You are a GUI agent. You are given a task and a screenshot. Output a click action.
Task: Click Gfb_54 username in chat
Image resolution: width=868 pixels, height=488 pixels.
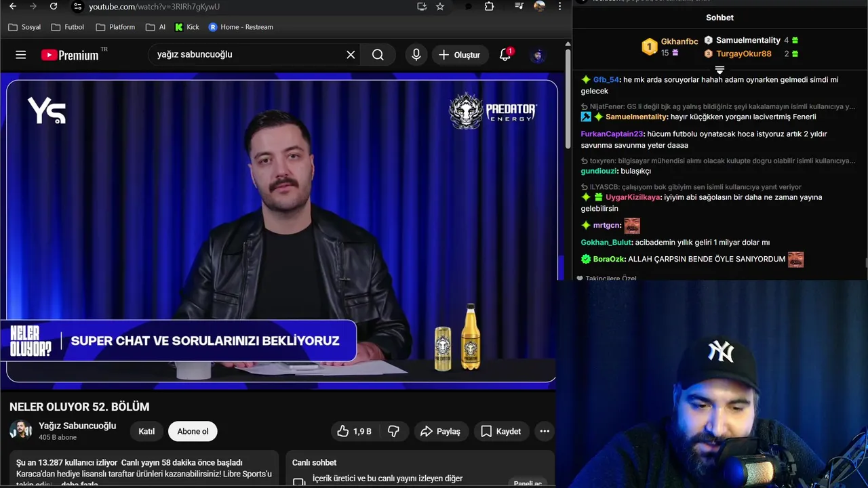tap(606, 79)
